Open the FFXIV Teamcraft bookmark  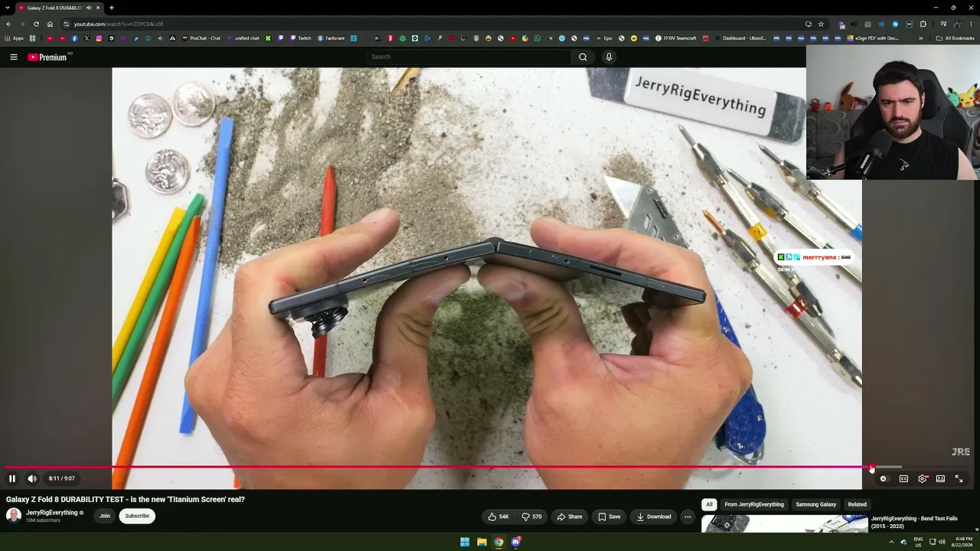pyautogui.click(x=676, y=38)
